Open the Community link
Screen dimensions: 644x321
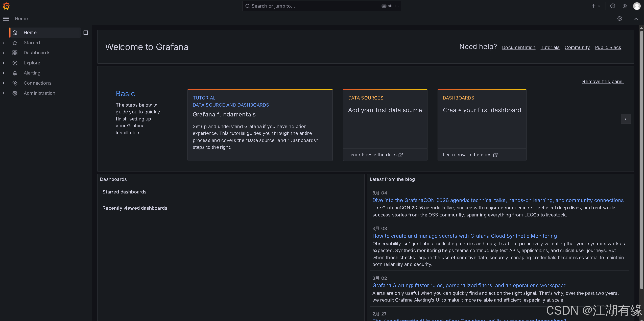pos(577,47)
